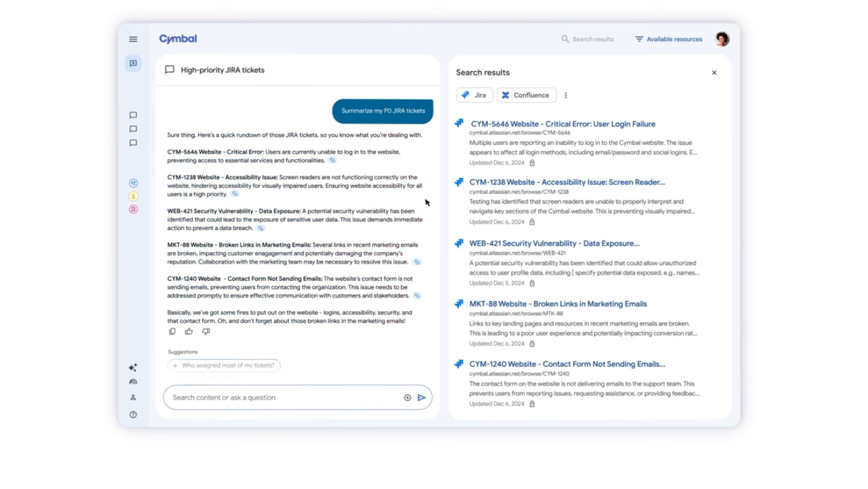
Task: Click the Summarize my P0 JIRA tickets message bubble
Action: pos(383,111)
